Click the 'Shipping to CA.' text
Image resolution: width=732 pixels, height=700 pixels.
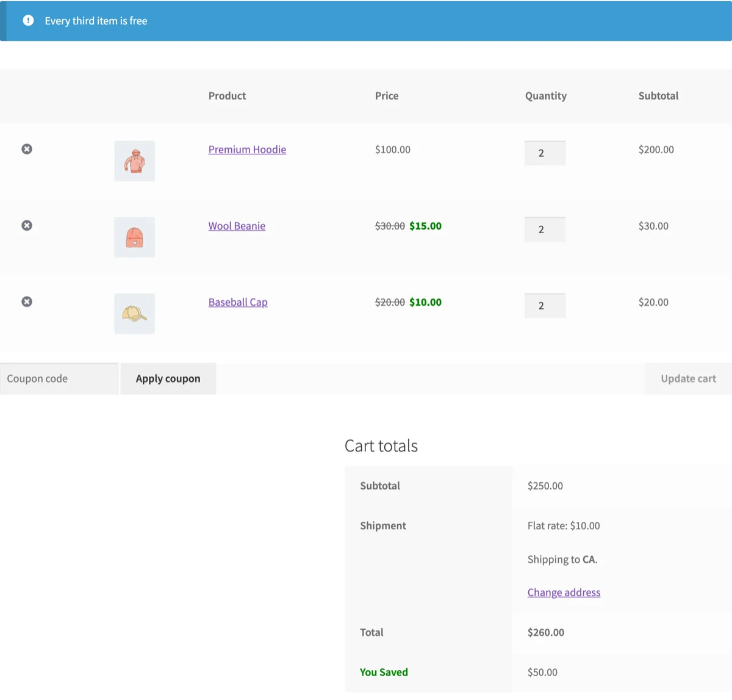click(562, 560)
